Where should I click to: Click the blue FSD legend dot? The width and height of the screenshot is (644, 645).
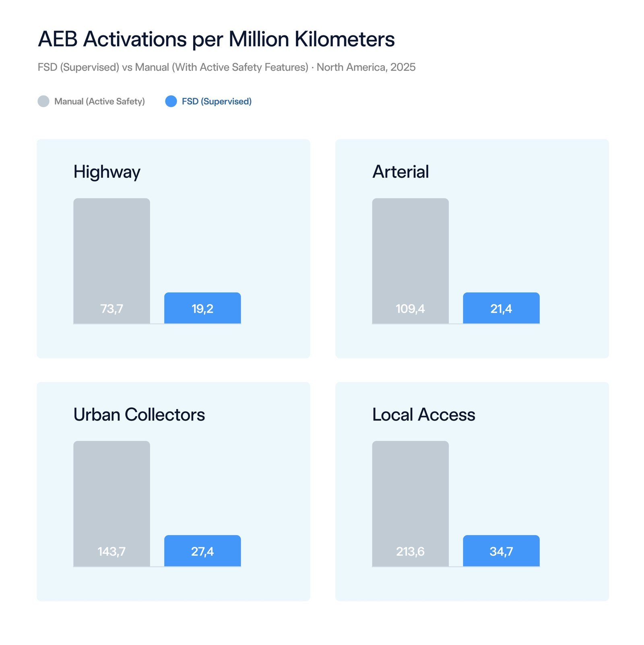click(171, 101)
